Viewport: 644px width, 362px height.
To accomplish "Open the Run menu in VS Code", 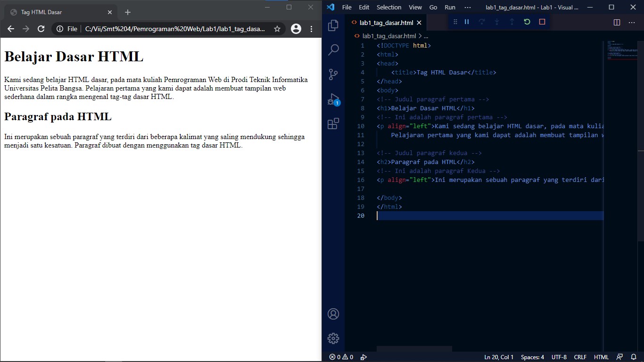I will [x=450, y=7].
